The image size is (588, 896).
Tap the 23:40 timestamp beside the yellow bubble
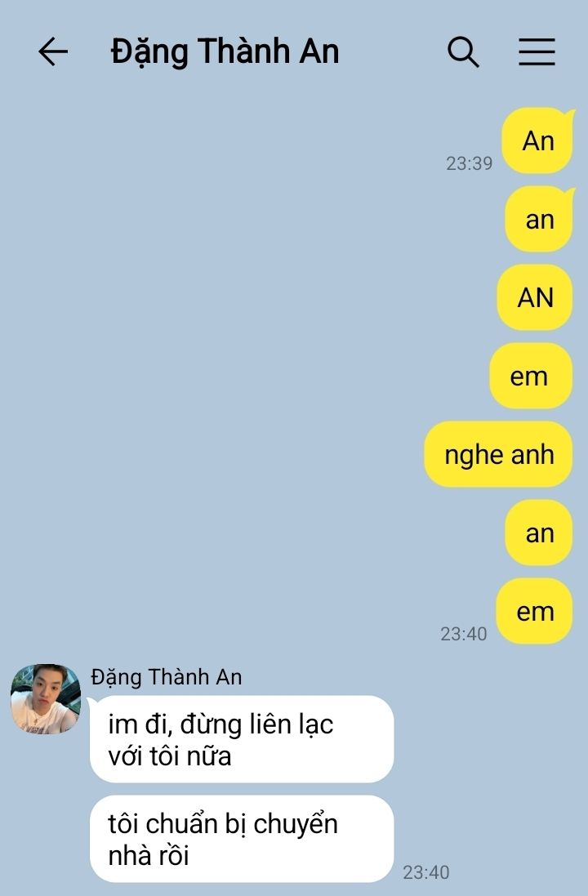(463, 634)
